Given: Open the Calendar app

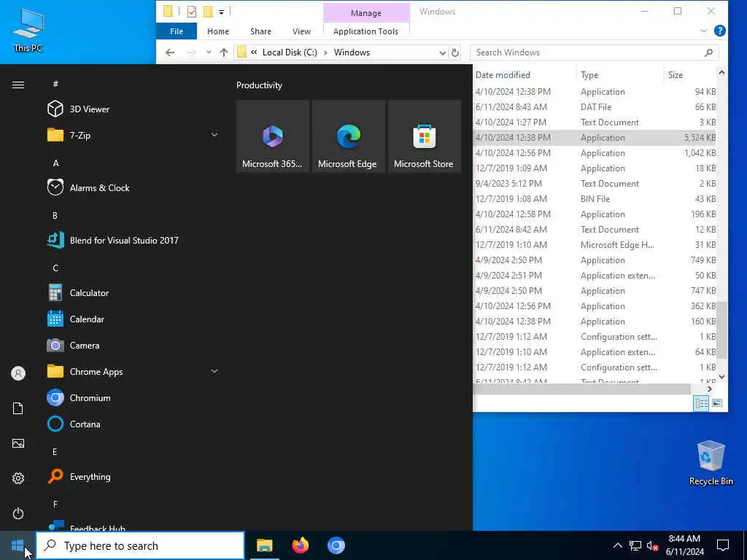Looking at the screenshot, I should click(133, 319).
